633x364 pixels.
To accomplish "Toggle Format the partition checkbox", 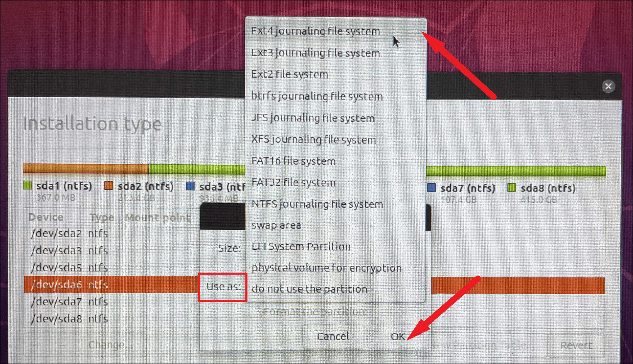I will [254, 312].
